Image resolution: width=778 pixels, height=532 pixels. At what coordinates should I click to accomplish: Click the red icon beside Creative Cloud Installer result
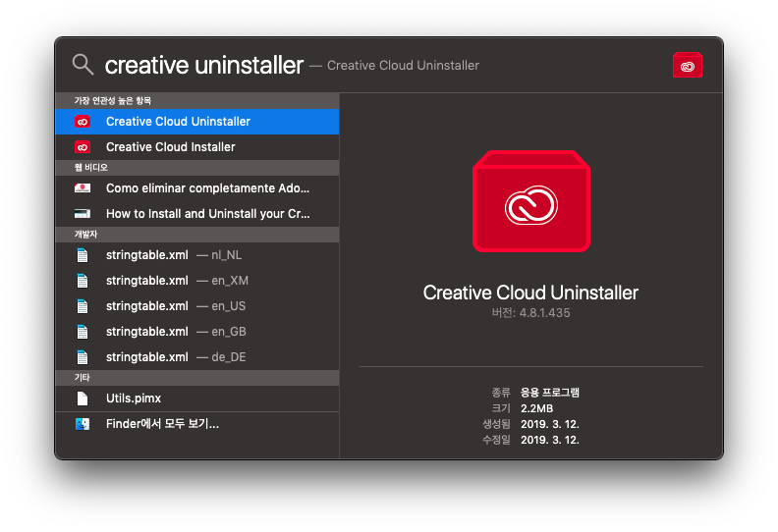coord(83,147)
